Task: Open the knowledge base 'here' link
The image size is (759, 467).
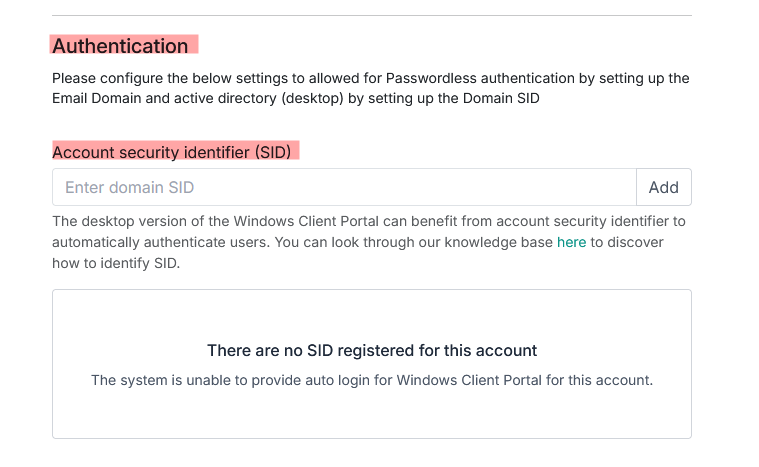Action: click(571, 242)
